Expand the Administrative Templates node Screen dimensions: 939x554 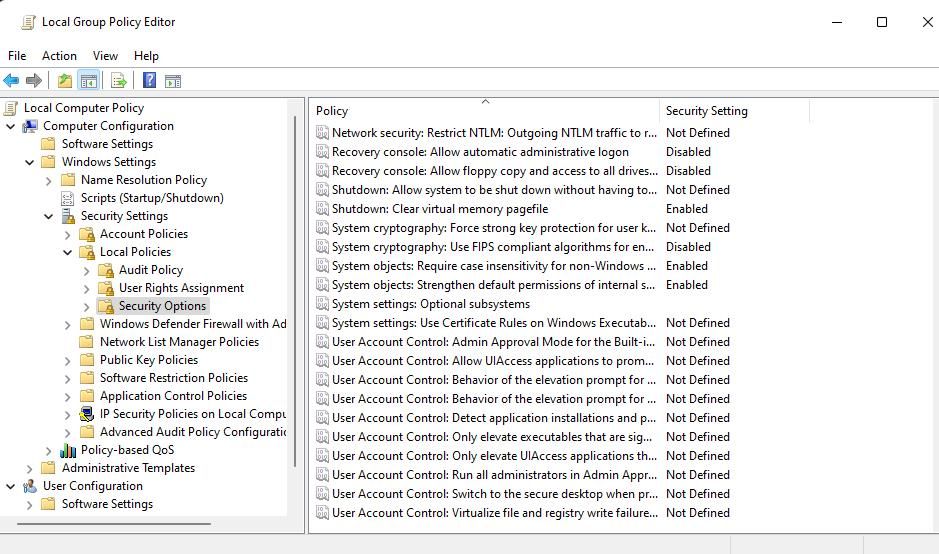29,468
